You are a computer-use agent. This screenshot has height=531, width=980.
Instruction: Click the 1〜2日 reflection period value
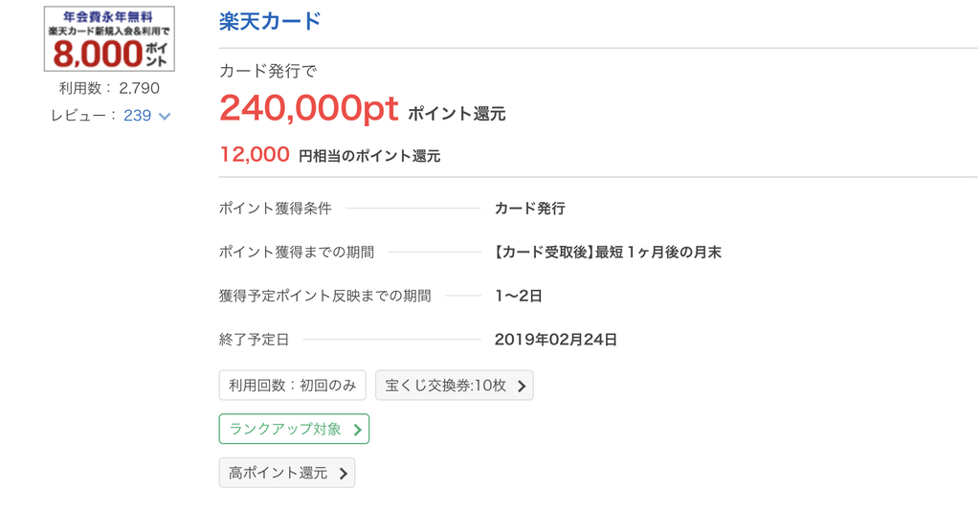click(518, 296)
